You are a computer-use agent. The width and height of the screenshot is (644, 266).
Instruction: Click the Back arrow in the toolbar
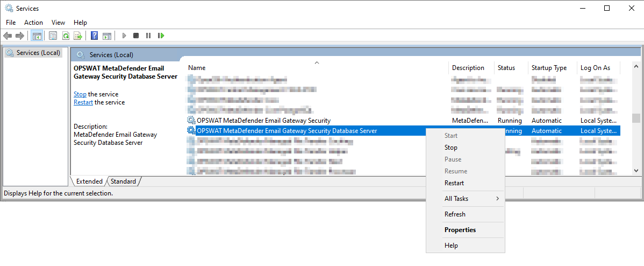[x=8, y=36]
